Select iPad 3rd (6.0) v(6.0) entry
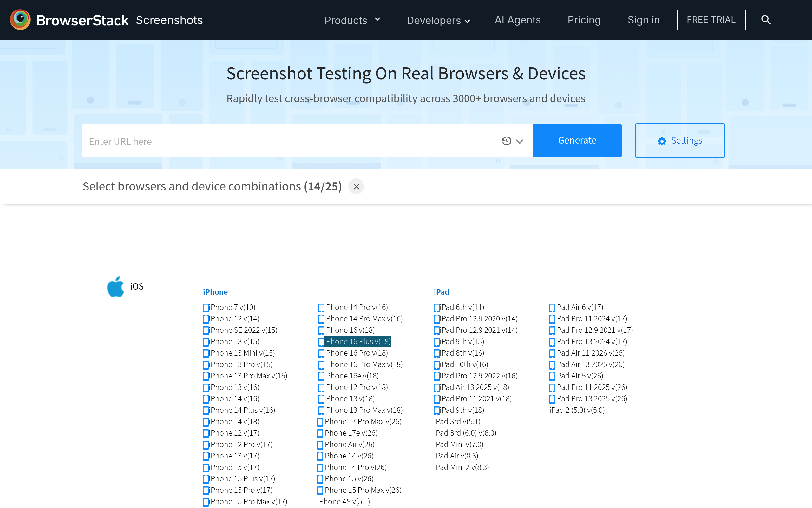Screen dimensions: 812x508 tap(465, 433)
